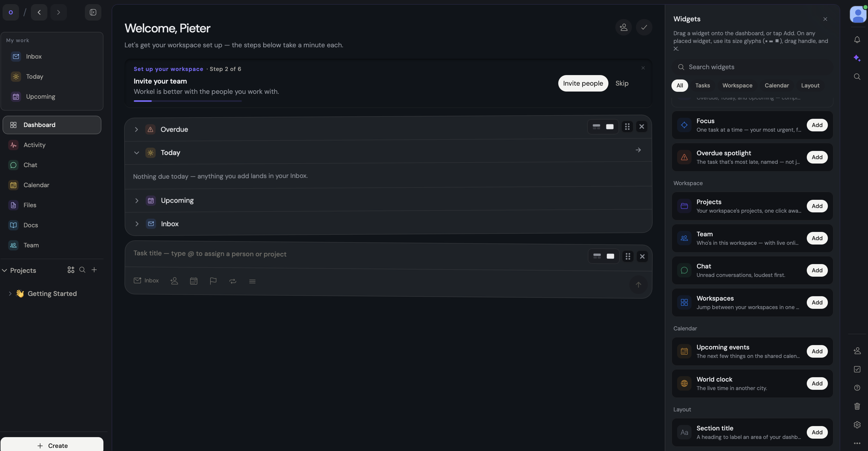Set task recurrence with repeat icon

click(233, 281)
